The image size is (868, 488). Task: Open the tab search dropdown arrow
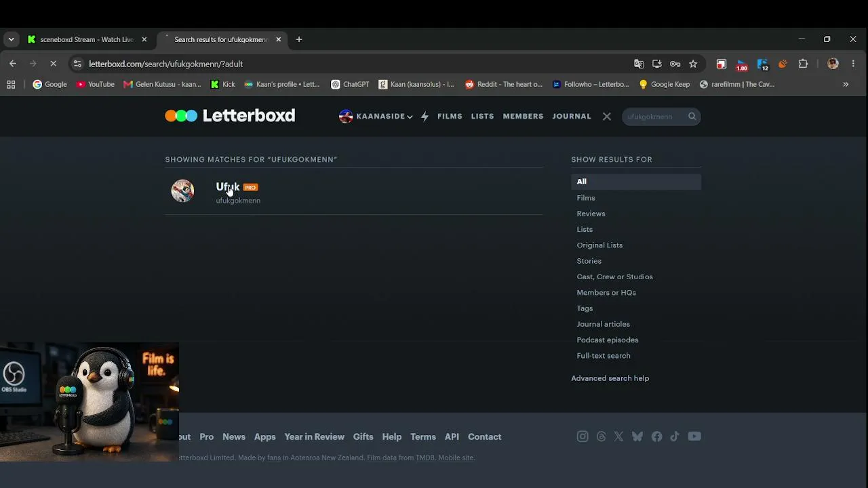11,39
